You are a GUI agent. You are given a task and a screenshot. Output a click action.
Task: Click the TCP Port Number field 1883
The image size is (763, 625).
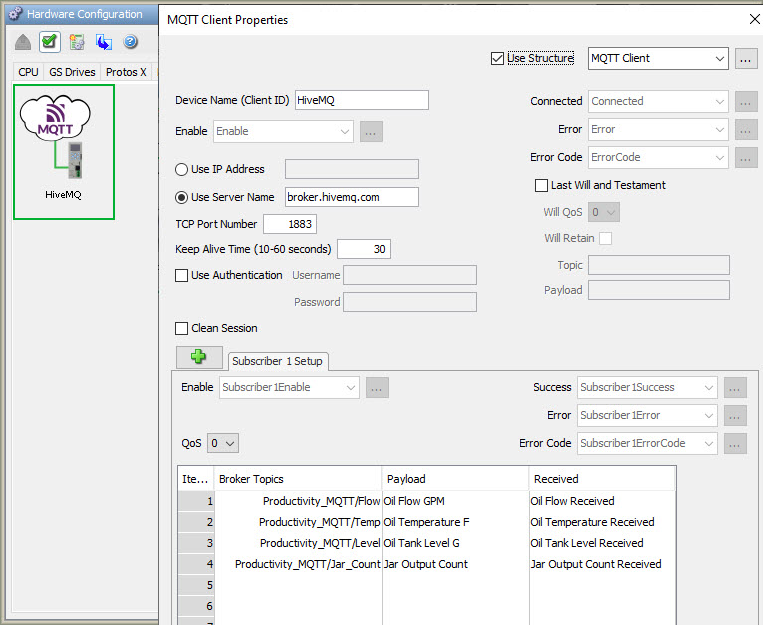[290, 224]
